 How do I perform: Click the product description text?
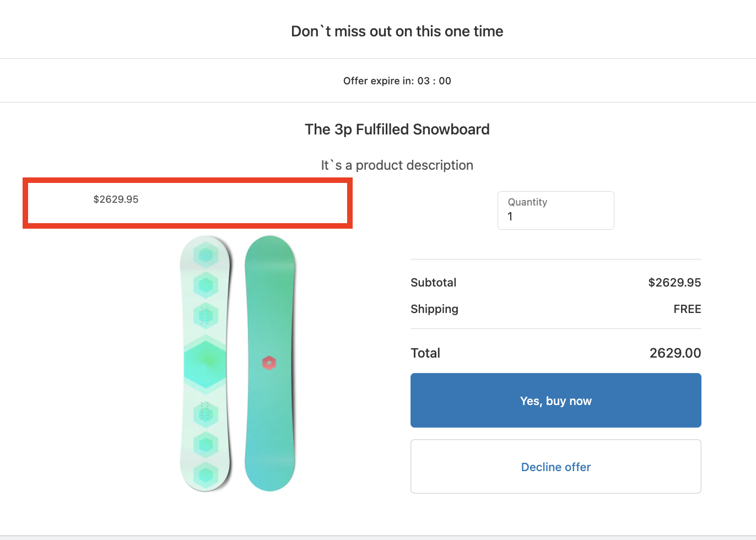[x=397, y=165]
